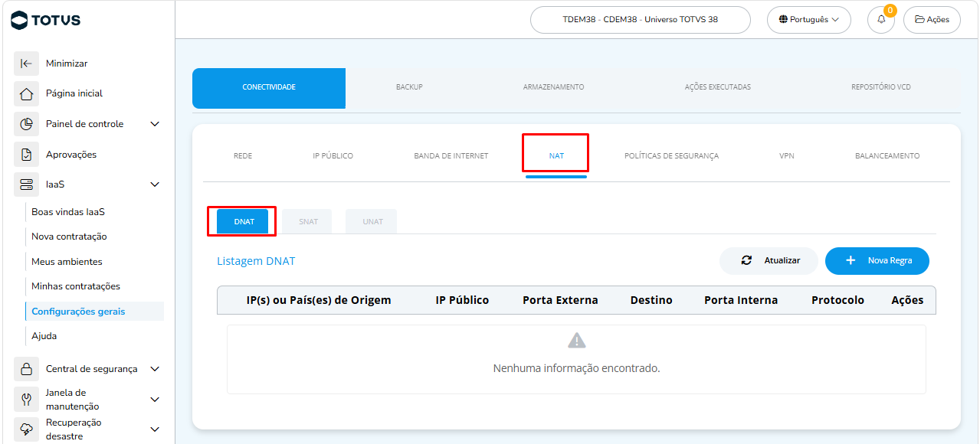The width and height of the screenshot is (980, 444).
Task: Click the Recuperação desastre cloud icon
Action: 26,429
